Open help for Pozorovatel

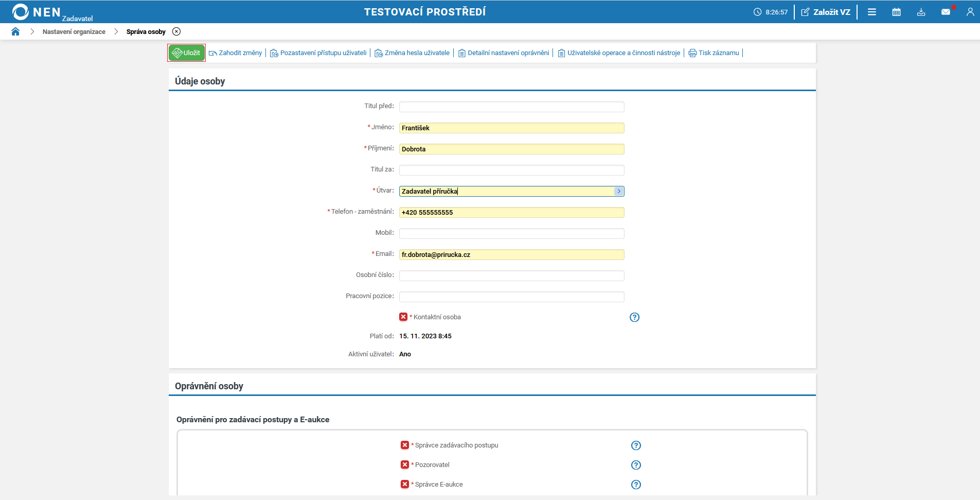(636, 465)
